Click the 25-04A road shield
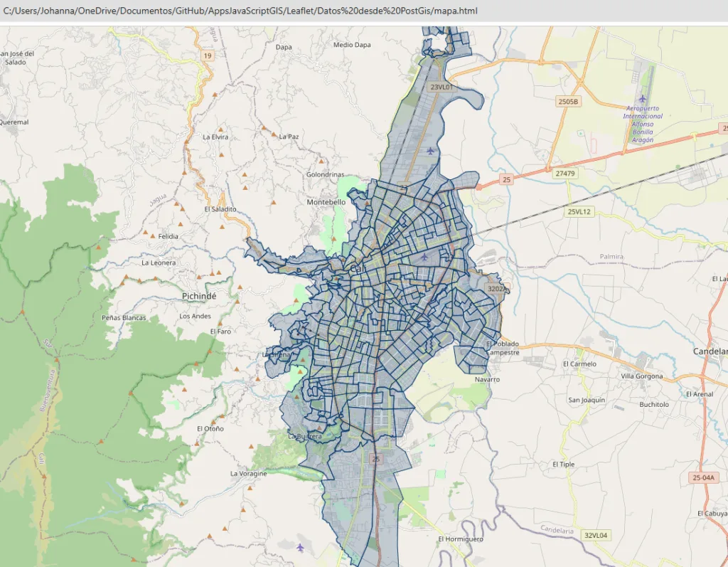The image size is (728, 567). pyautogui.click(x=703, y=477)
